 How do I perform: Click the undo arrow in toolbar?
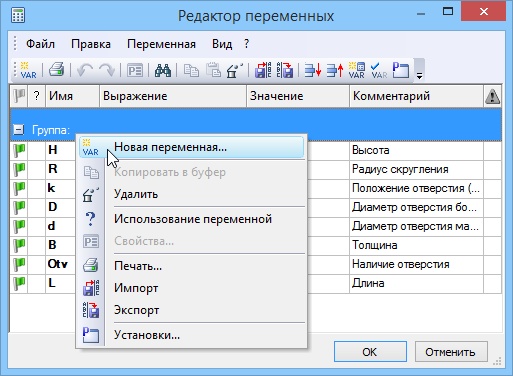coord(85,70)
